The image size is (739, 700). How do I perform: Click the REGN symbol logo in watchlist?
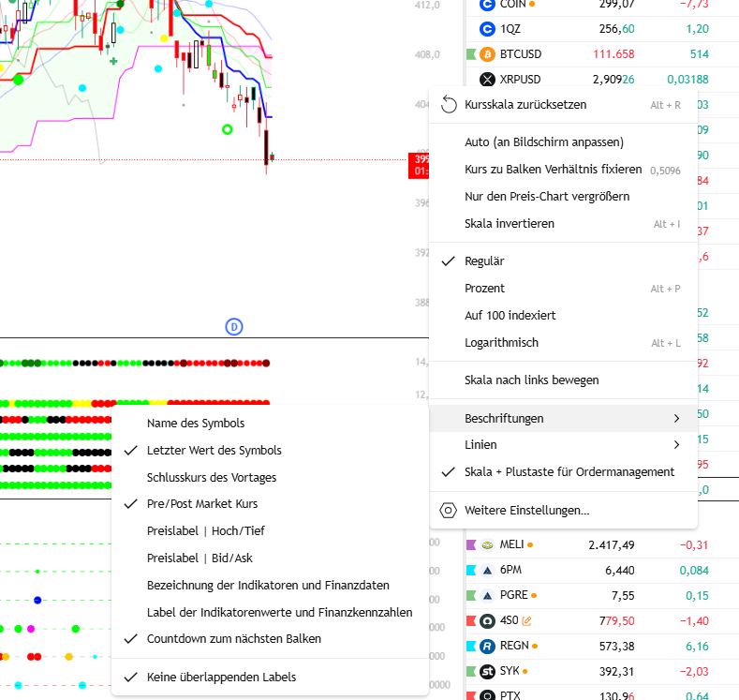coord(486,646)
